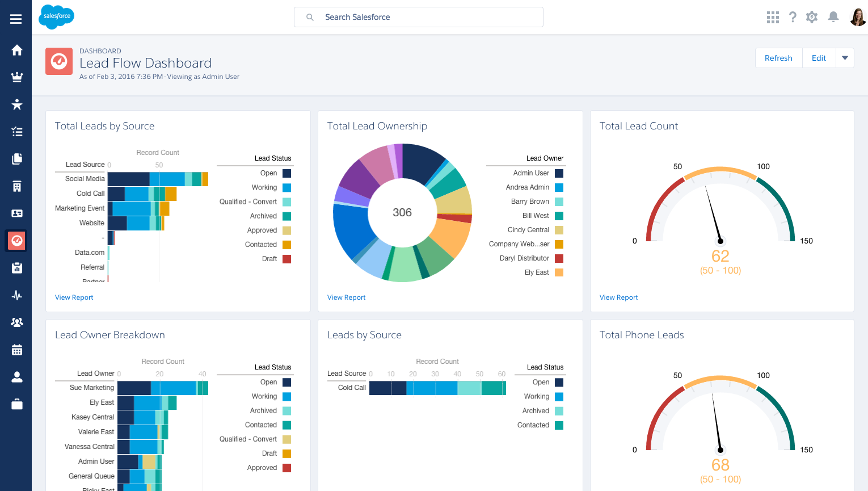This screenshot has height=491, width=868.
Task: Click the Search Salesforce input field
Action: (x=418, y=17)
